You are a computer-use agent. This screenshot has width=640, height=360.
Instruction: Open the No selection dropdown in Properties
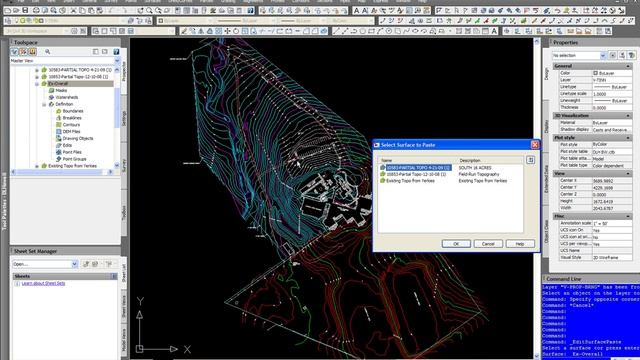pos(603,56)
